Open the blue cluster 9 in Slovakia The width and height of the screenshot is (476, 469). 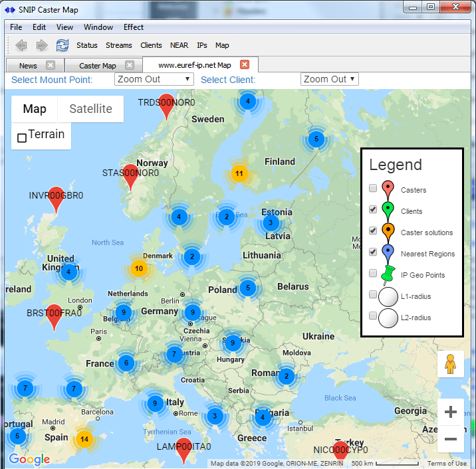[x=233, y=343]
